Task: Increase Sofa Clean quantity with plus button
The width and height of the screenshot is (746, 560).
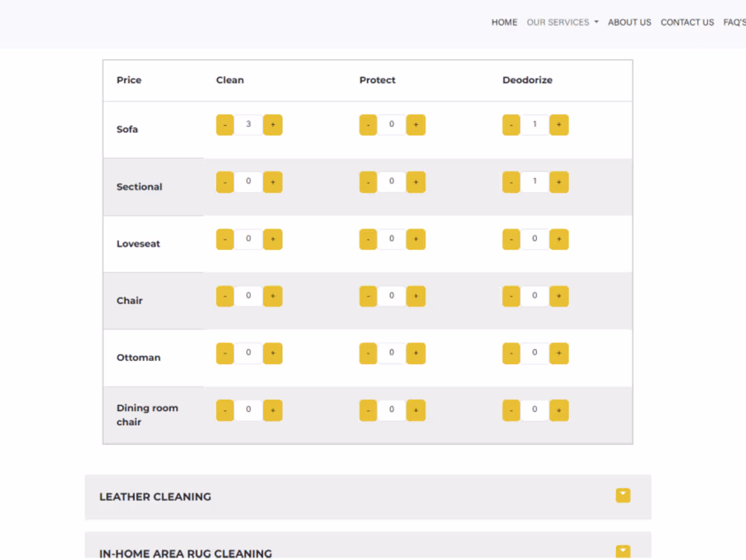Action: point(273,125)
